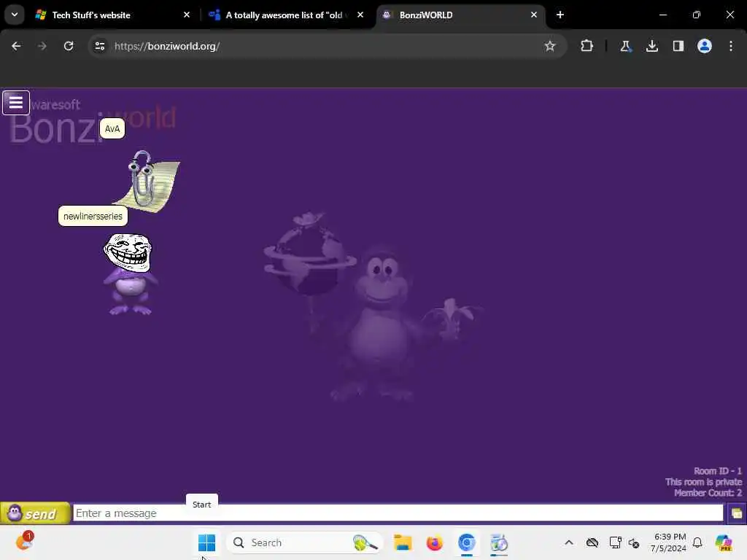This screenshot has height=560, width=747.
Task: Launch Firefox from the taskbar
Action: [435, 542]
